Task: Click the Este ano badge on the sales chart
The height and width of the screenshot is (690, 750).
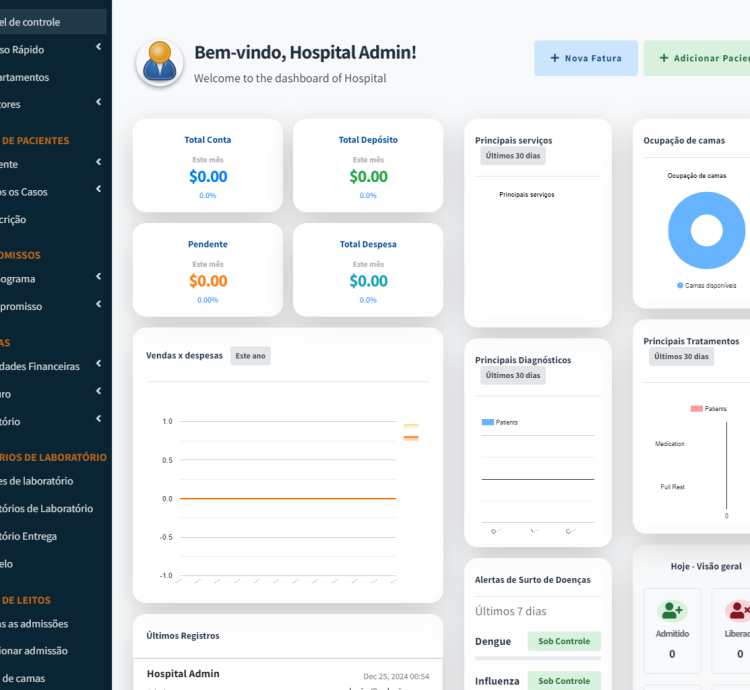Action: 250,356
